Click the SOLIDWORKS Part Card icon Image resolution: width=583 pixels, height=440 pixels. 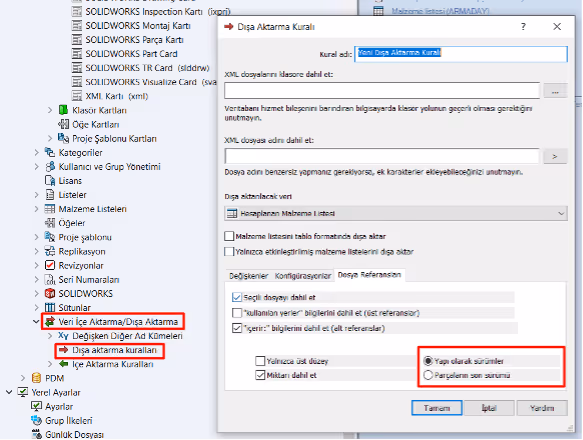77,54
